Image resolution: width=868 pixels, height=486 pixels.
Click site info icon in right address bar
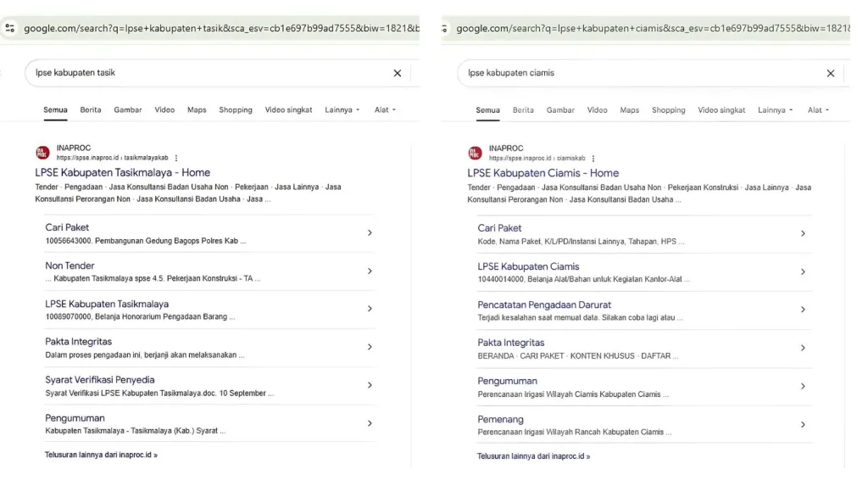[446, 28]
